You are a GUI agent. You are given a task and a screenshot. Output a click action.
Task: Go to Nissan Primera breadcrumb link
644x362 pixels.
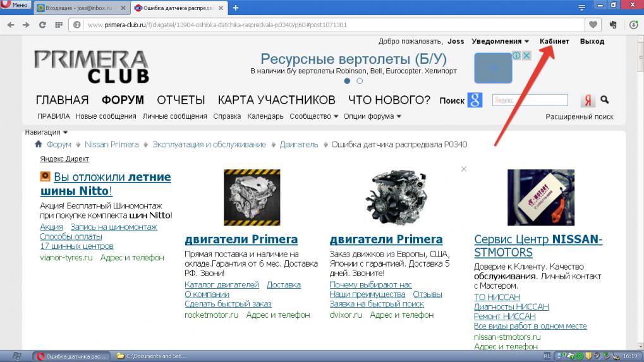coord(111,145)
